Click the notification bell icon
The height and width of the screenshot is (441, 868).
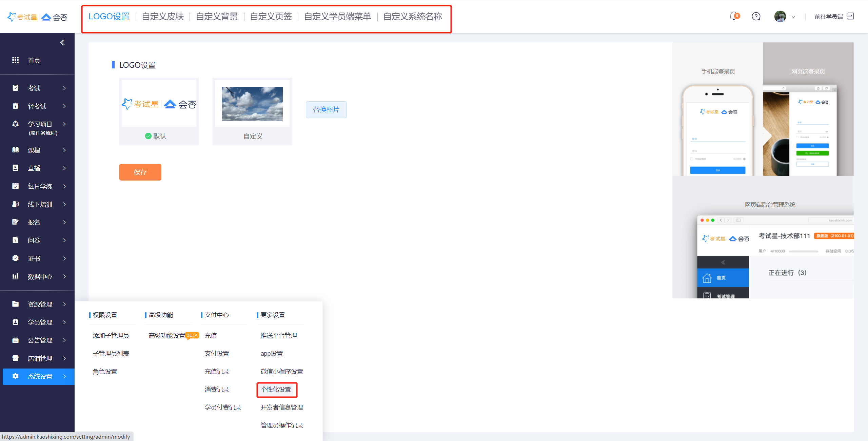[733, 16]
